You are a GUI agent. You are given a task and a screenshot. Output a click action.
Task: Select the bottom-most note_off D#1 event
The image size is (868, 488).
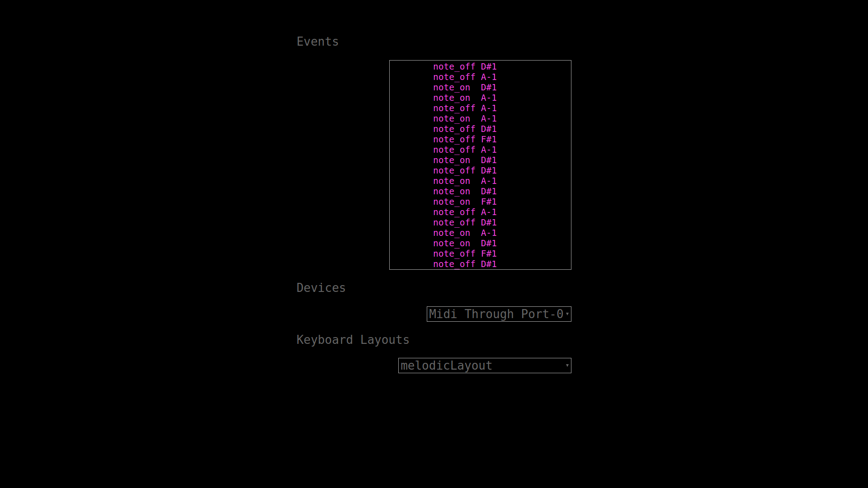(465, 264)
